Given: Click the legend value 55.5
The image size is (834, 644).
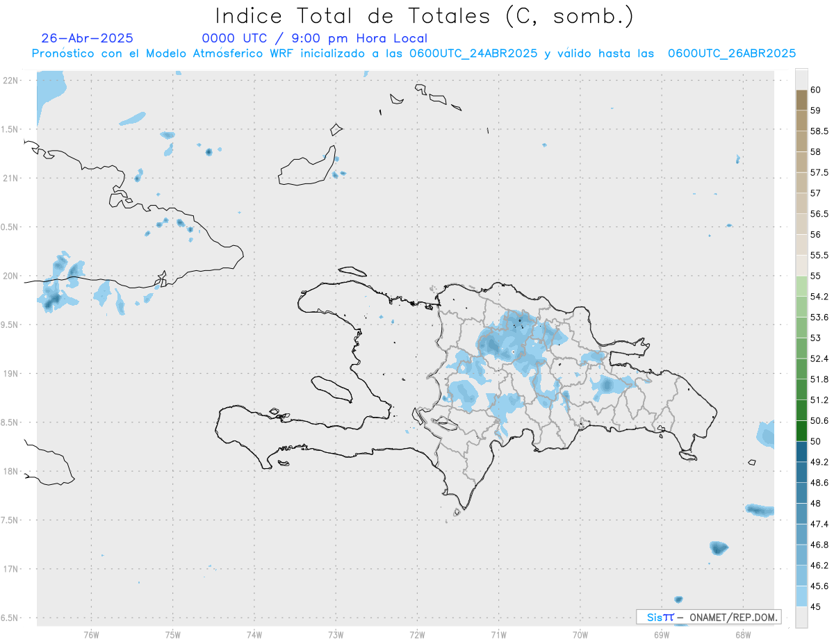Looking at the screenshot, I should (x=819, y=256).
